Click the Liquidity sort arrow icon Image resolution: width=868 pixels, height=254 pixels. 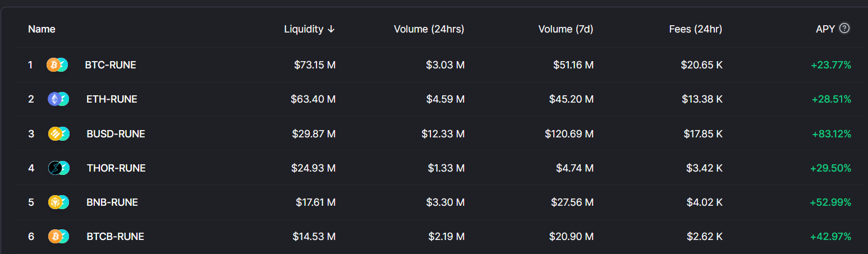pyautogui.click(x=331, y=29)
